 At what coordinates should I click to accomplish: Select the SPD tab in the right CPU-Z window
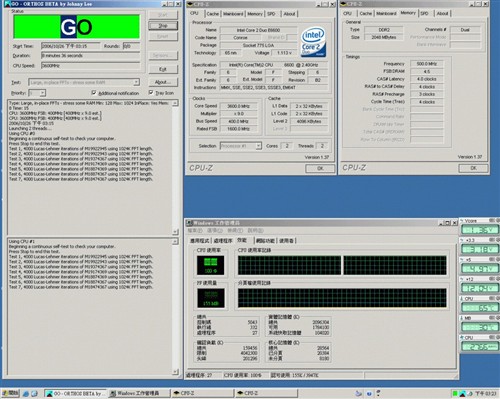[x=424, y=14]
